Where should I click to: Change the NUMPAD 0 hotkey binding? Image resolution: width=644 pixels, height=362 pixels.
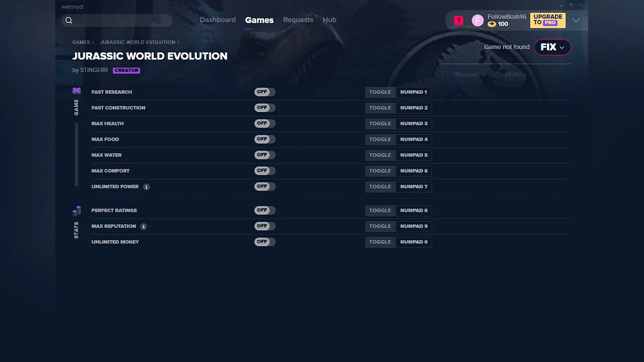(414, 242)
